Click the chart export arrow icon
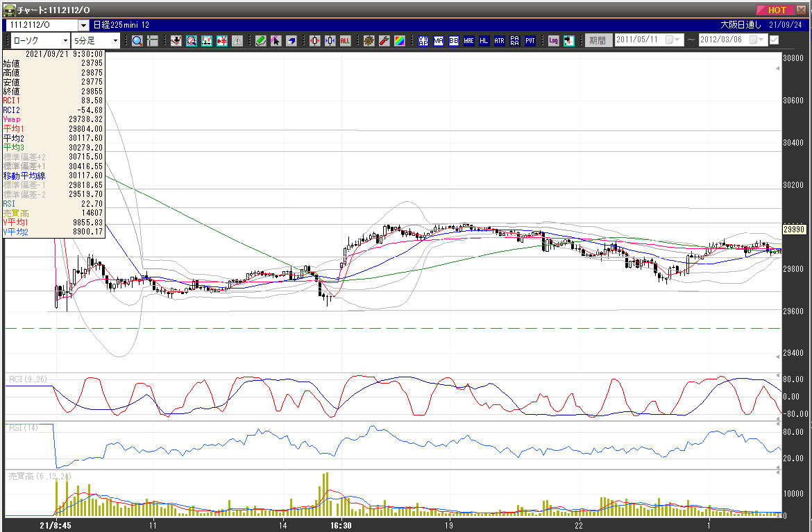The width and height of the screenshot is (812, 532). [568, 40]
